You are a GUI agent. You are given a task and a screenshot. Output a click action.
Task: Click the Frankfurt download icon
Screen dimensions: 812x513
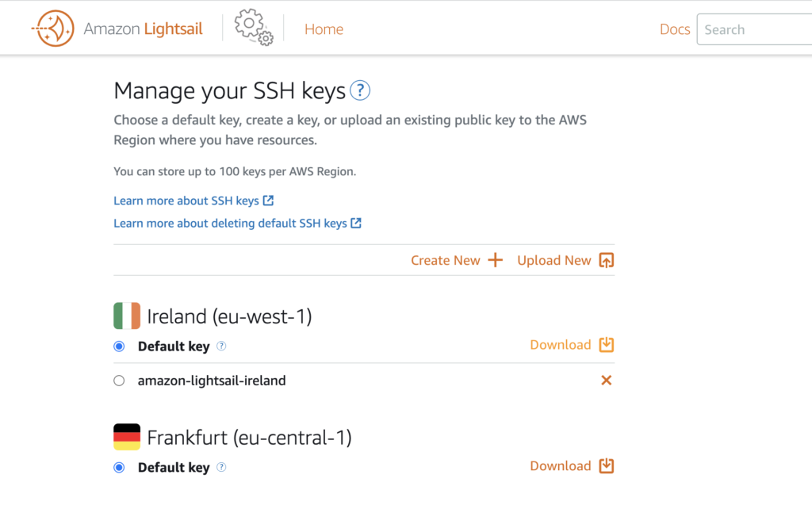pyautogui.click(x=607, y=466)
